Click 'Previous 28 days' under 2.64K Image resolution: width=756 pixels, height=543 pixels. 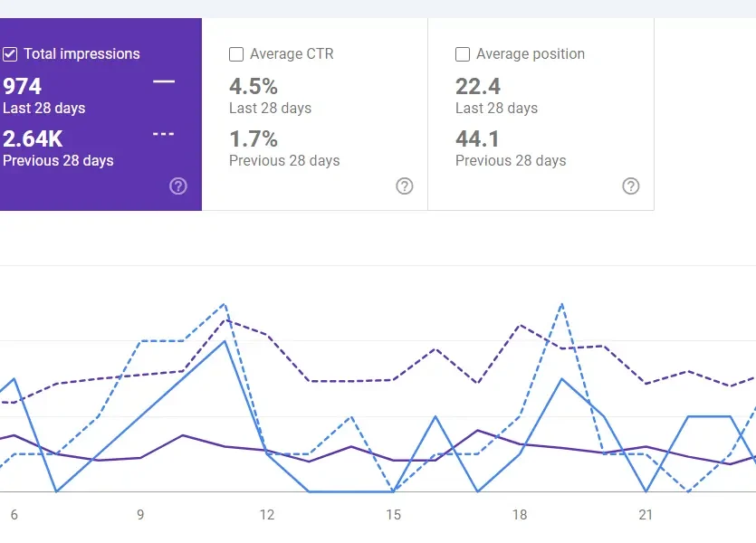pyautogui.click(x=58, y=160)
